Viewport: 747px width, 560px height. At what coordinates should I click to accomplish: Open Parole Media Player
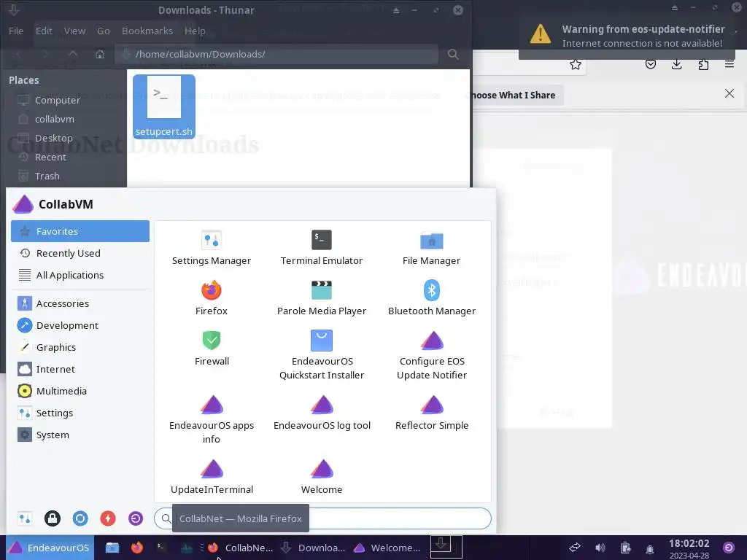tap(322, 298)
